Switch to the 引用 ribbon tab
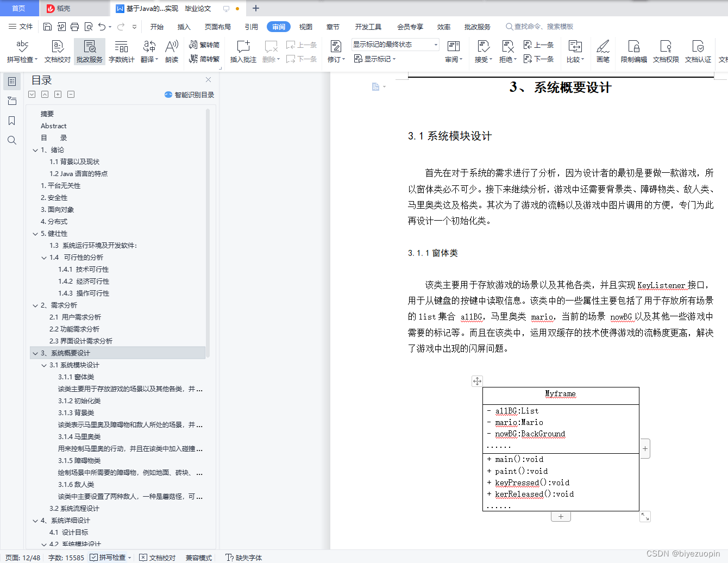The image size is (728, 563). point(252,27)
